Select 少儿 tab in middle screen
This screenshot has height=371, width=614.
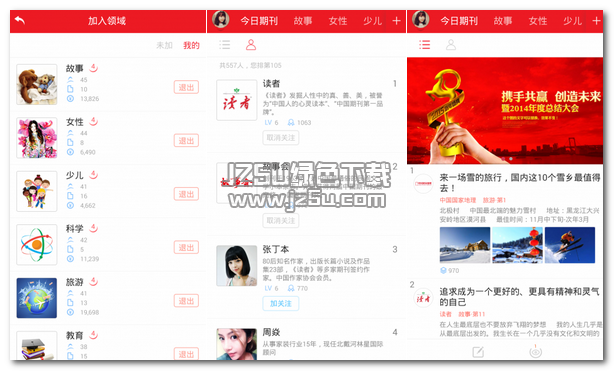click(x=372, y=21)
